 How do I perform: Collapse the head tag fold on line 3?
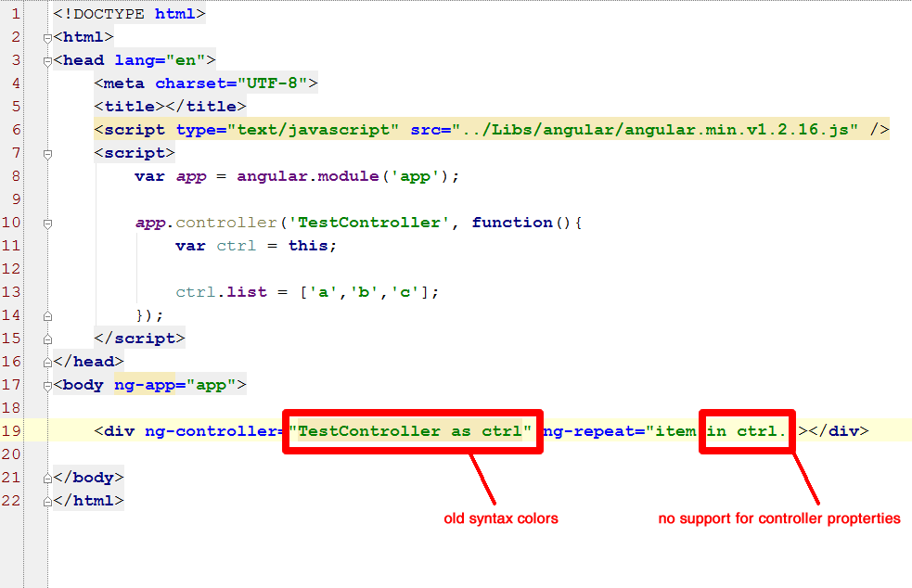(47, 61)
